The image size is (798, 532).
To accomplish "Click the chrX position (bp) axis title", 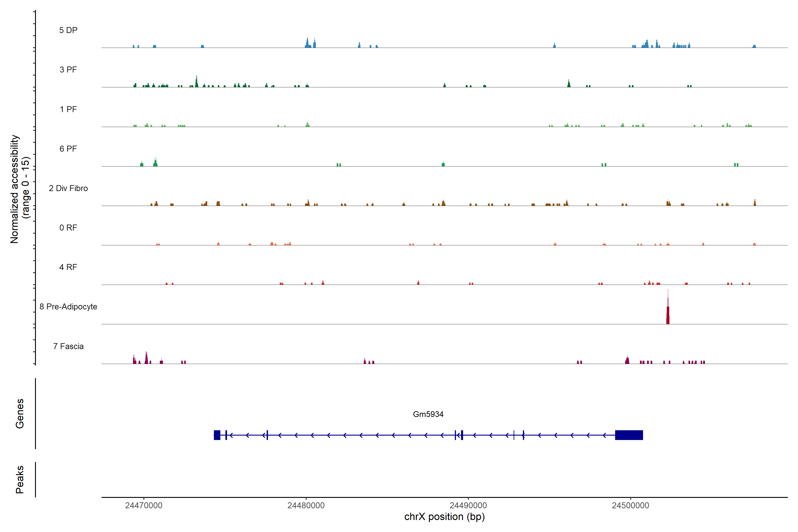I will tap(444, 517).
